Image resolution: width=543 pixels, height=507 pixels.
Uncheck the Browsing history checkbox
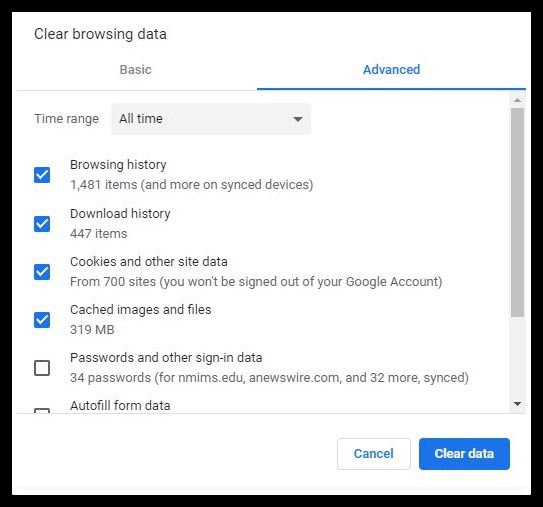click(42, 175)
